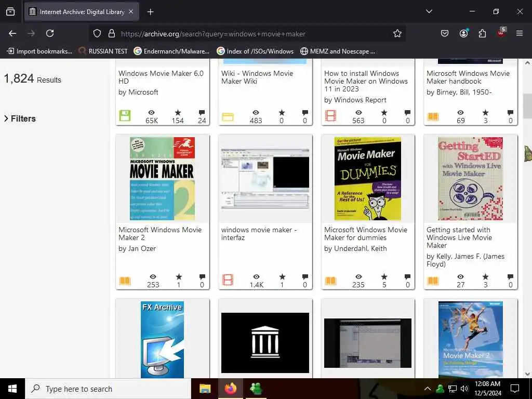This screenshot has height=399, width=532.
Task: Click the Movie Maker 2 book cover
Action: pos(162,179)
